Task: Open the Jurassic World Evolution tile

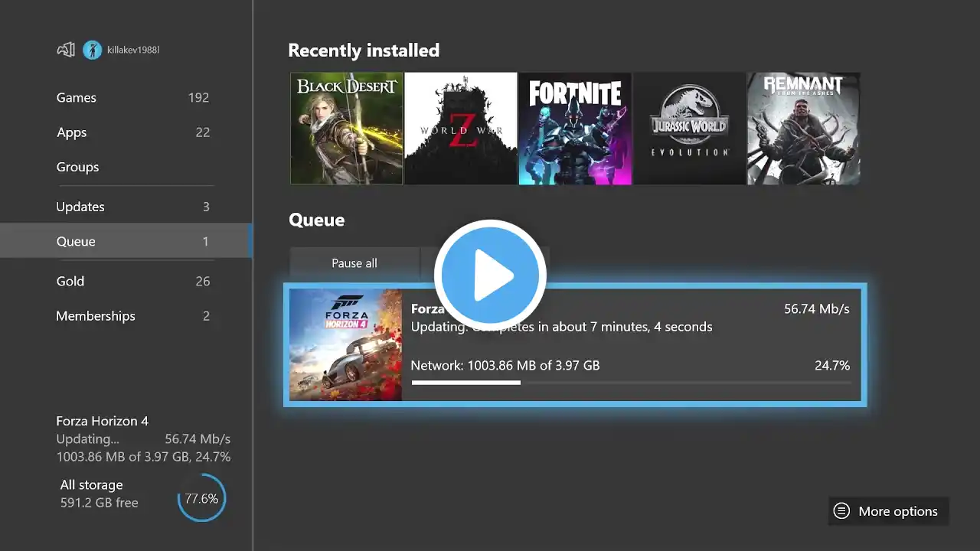Action: [x=689, y=129]
